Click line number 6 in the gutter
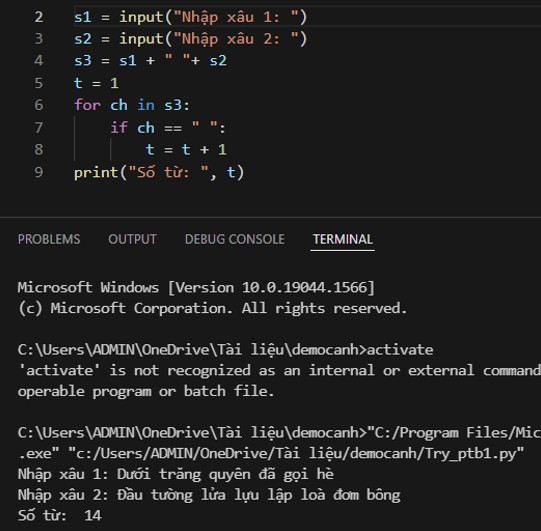541x531 pixels. [x=39, y=105]
